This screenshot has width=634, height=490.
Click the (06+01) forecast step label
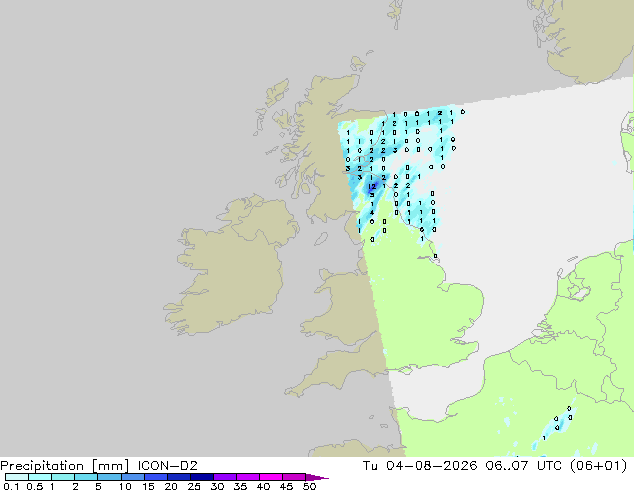(x=598, y=466)
